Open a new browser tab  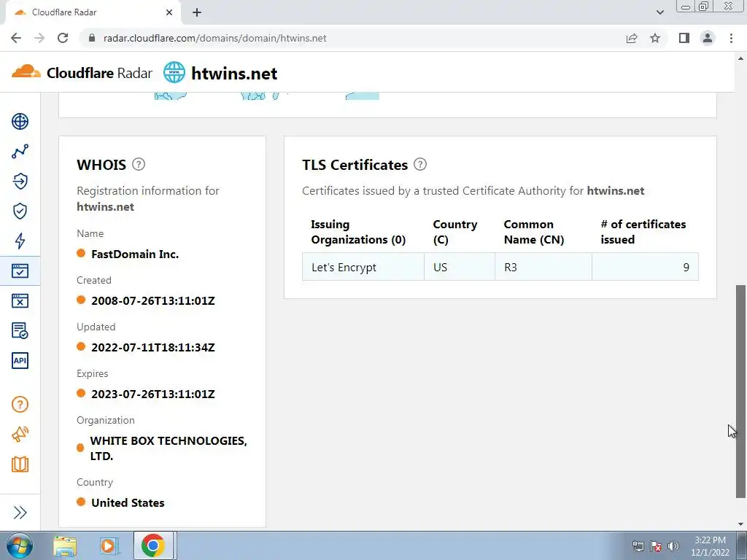pos(197,12)
